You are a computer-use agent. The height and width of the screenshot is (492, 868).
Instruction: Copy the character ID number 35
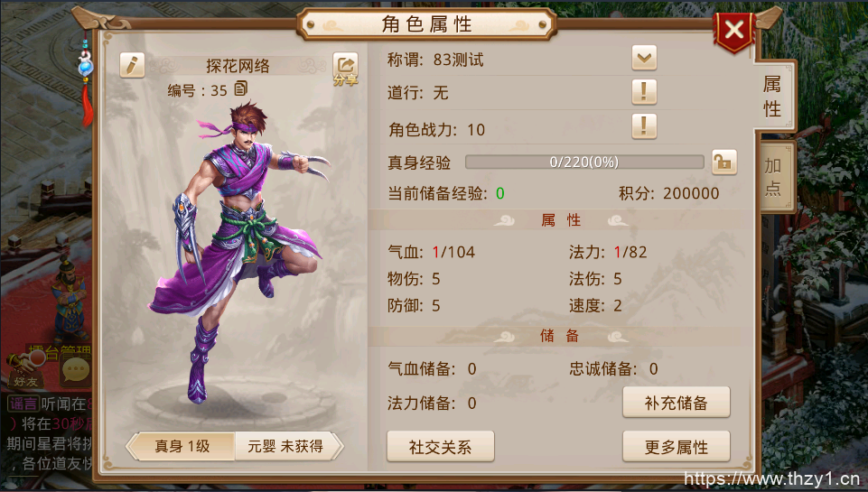click(241, 88)
